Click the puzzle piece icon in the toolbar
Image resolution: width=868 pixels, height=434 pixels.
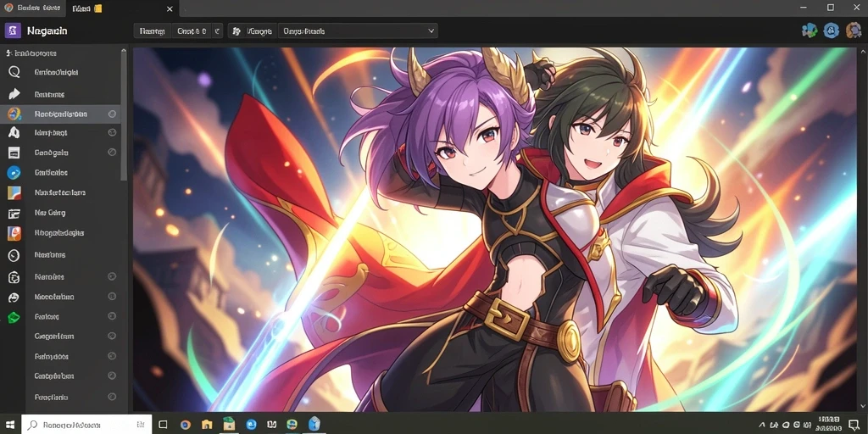coord(236,31)
